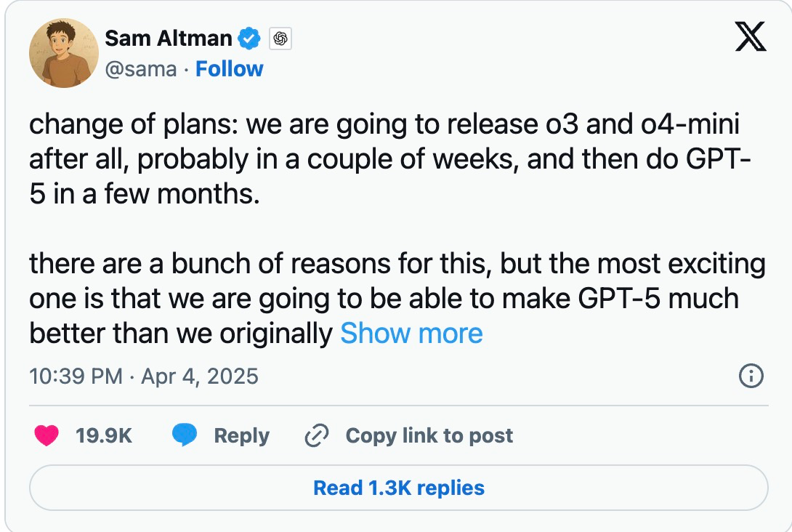Click the chain link copy icon
Viewport: 792px width, 532px height.
click(318, 435)
